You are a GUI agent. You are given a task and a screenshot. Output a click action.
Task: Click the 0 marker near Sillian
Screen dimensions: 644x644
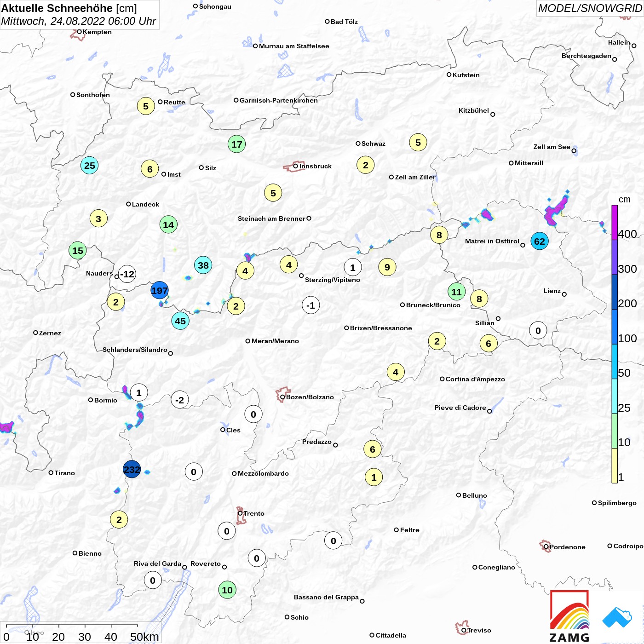538,330
